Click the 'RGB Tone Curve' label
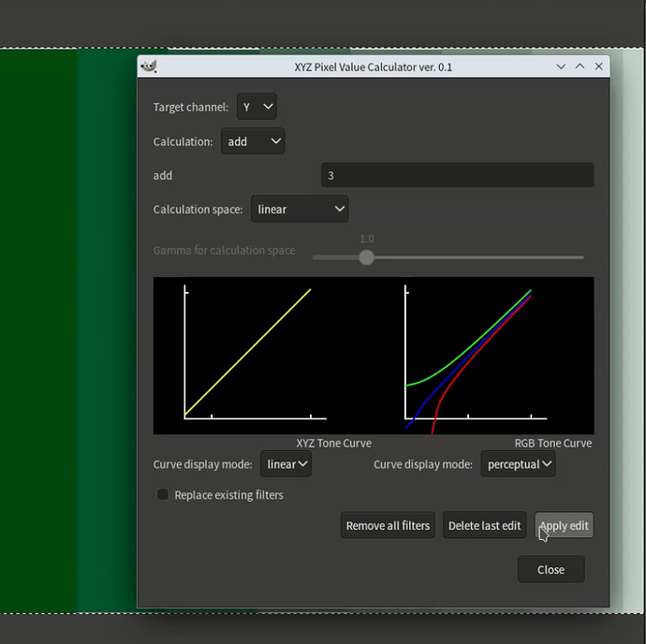The image size is (646, 644). 553,444
